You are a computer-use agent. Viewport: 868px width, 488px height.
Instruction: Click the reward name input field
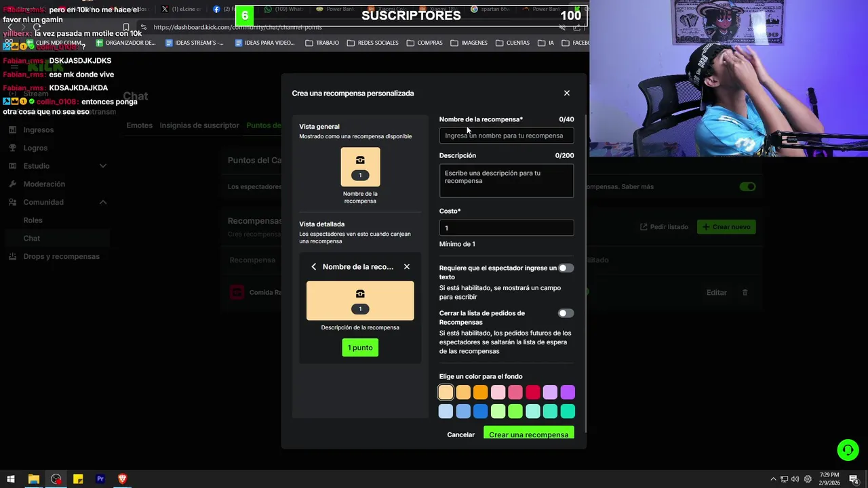coord(507,136)
